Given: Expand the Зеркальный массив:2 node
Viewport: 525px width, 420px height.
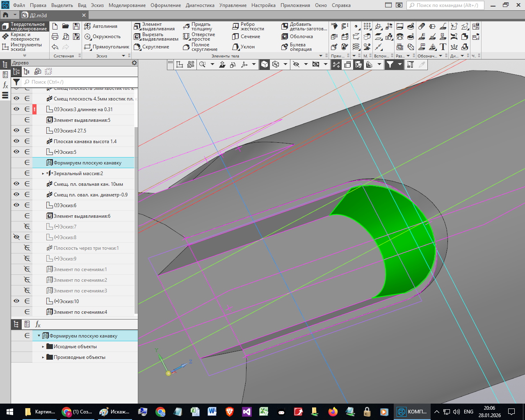Looking at the screenshot, I should click(43, 173).
